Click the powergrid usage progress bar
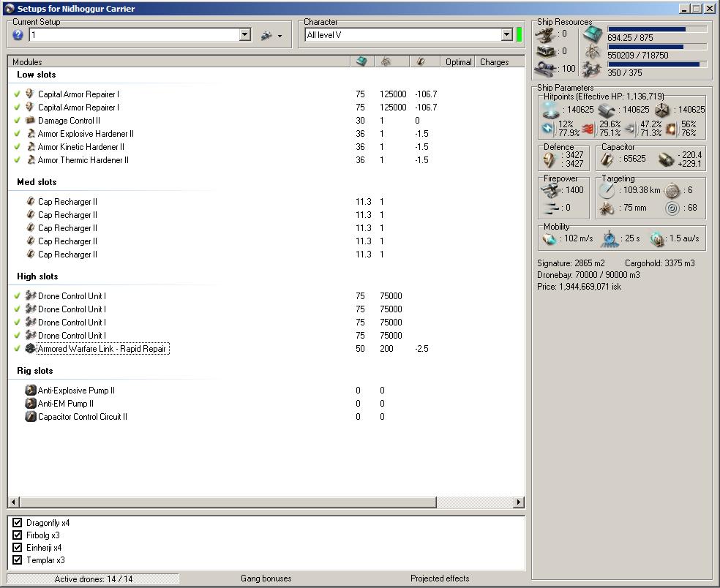720x588 pixels. (657, 46)
